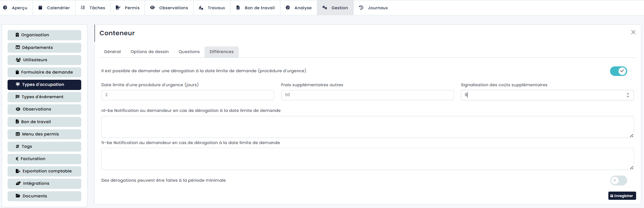Screen dimensions: 644x208
Task: Click the fr-be notification text area
Action: [x=367, y=159]
